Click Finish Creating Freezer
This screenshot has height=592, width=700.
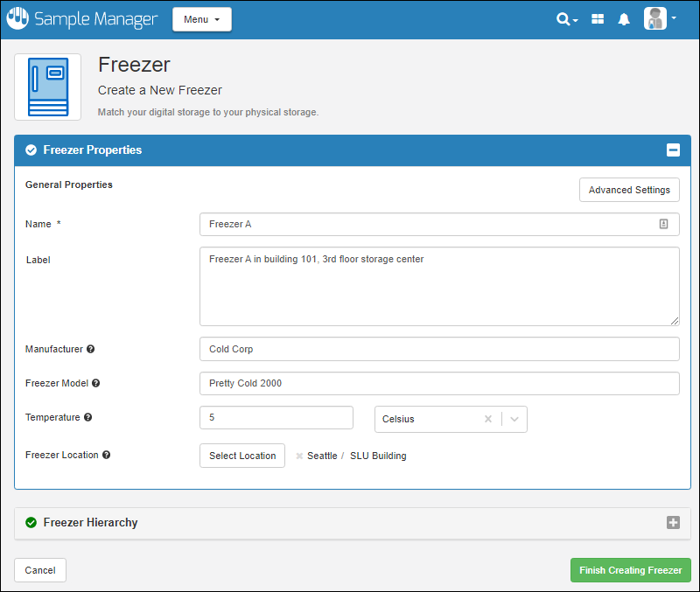[630, 570]
